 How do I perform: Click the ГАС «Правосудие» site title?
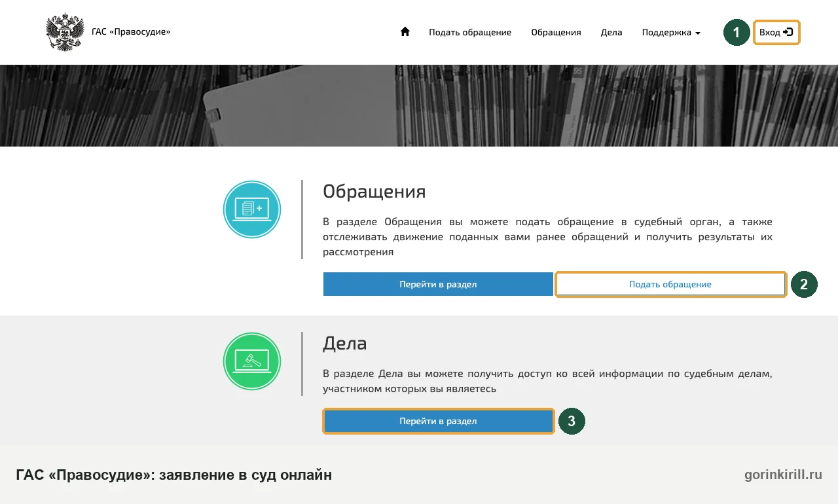pyautogui.click(x=131, y=31)
